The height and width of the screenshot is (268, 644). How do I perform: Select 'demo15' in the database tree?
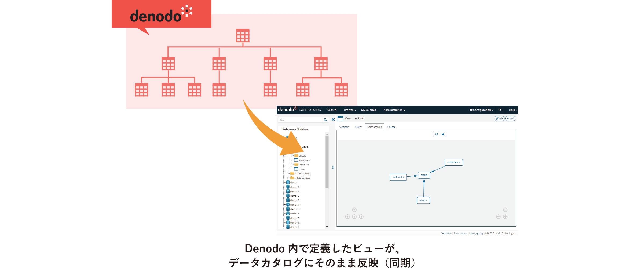pos(294,209)
